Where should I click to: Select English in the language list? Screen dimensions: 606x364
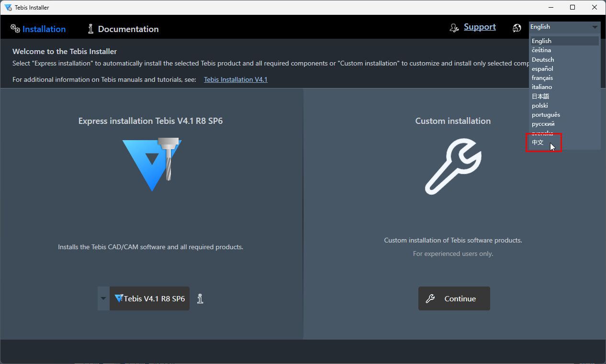point(564,41)
